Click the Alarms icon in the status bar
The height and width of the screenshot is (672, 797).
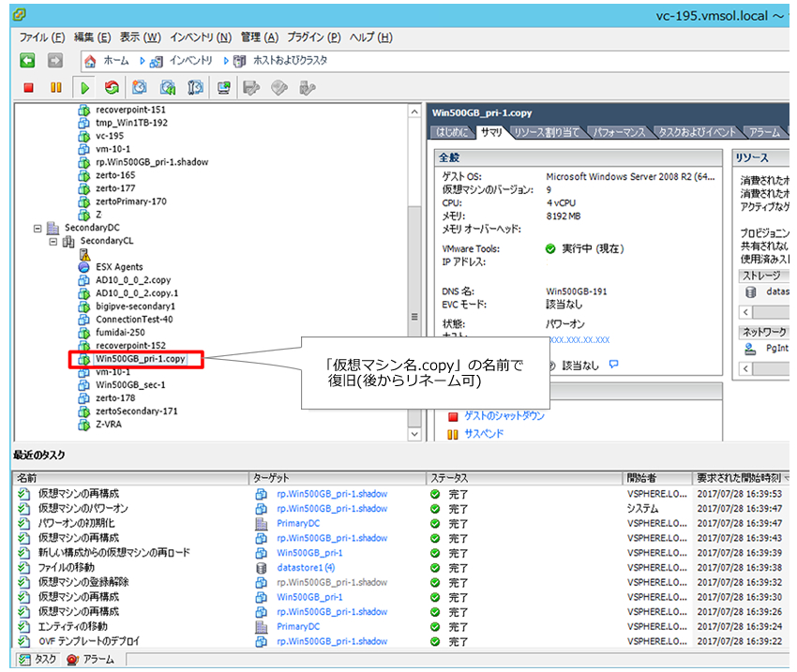(72, 659)
